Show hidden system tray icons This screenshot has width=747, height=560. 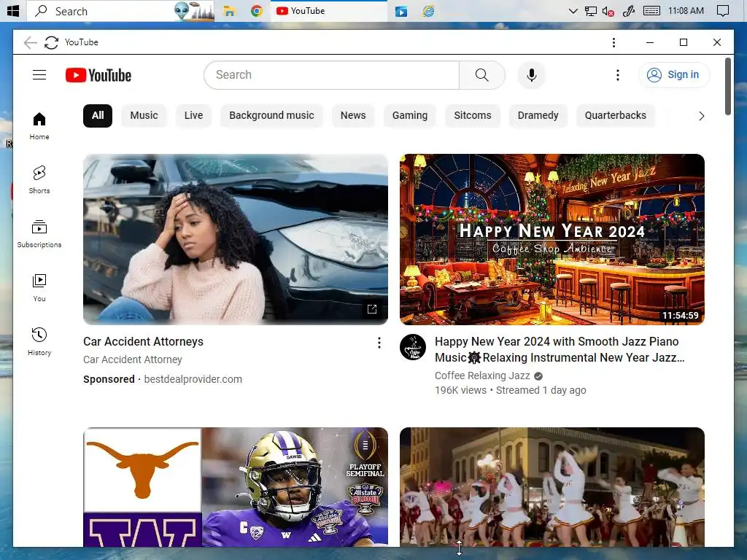click(x=573, y=11)
